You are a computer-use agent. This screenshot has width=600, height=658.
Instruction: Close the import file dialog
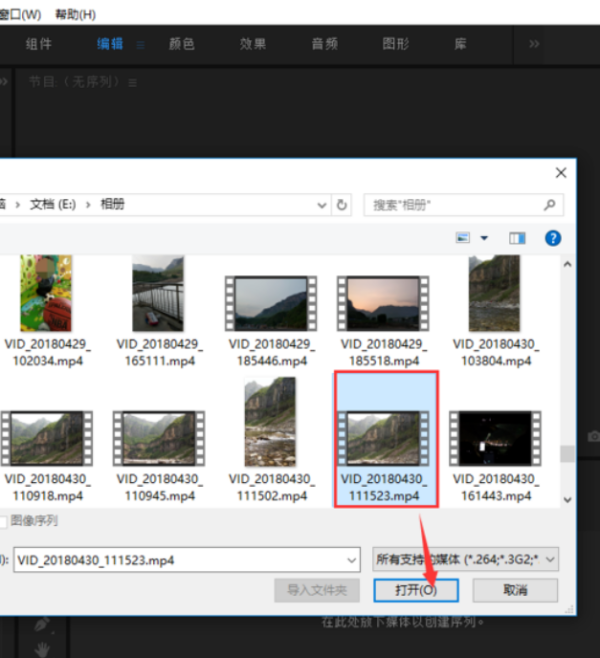click(x=561, y=172)
